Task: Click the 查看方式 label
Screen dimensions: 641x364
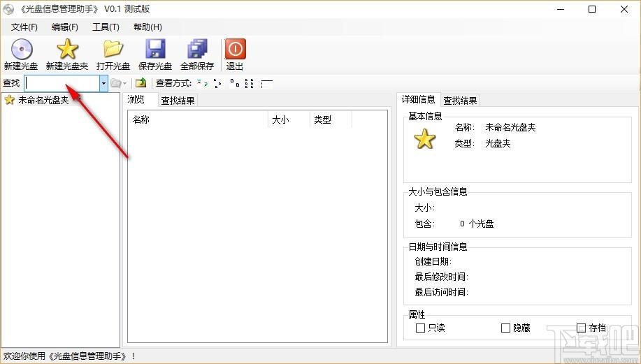Action: [174, 83]
